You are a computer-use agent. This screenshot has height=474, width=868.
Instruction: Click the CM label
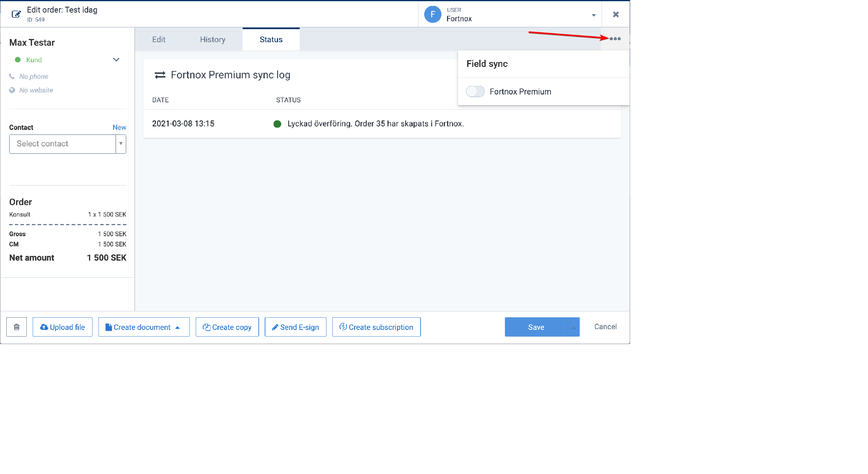tap(14, 244)
